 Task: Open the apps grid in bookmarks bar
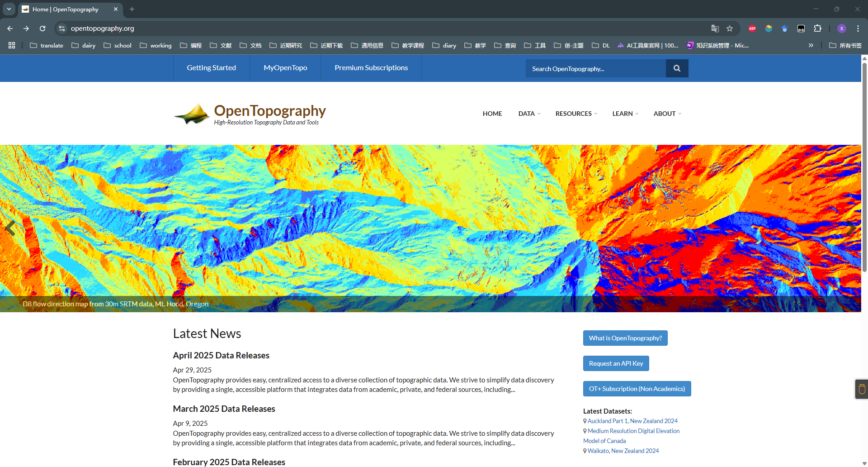12,45
